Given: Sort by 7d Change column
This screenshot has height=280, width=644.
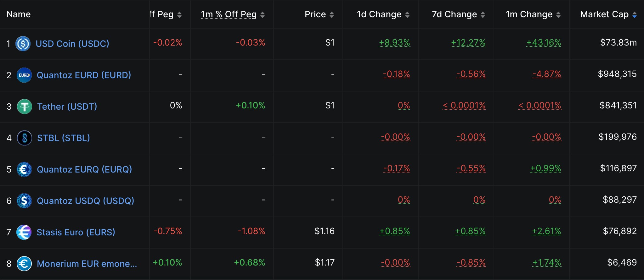Looking at the screenshot, I should point(483,14).
